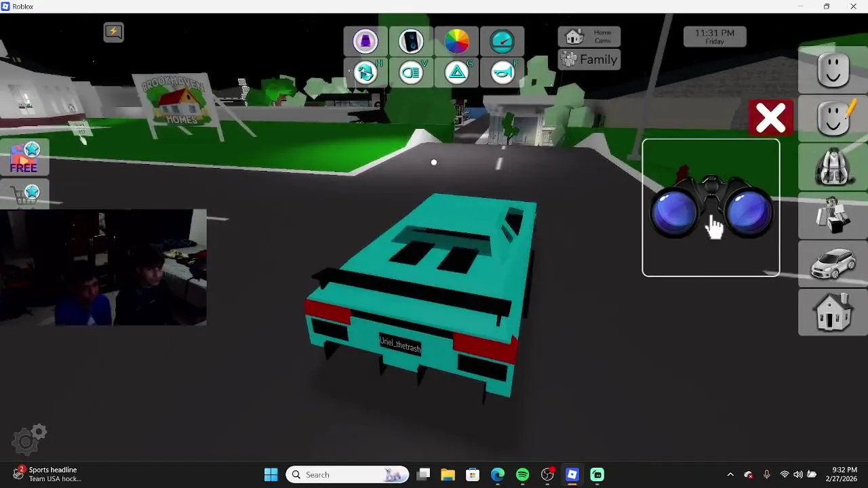Open the speedometer speed setting

(x=502, y=41)
